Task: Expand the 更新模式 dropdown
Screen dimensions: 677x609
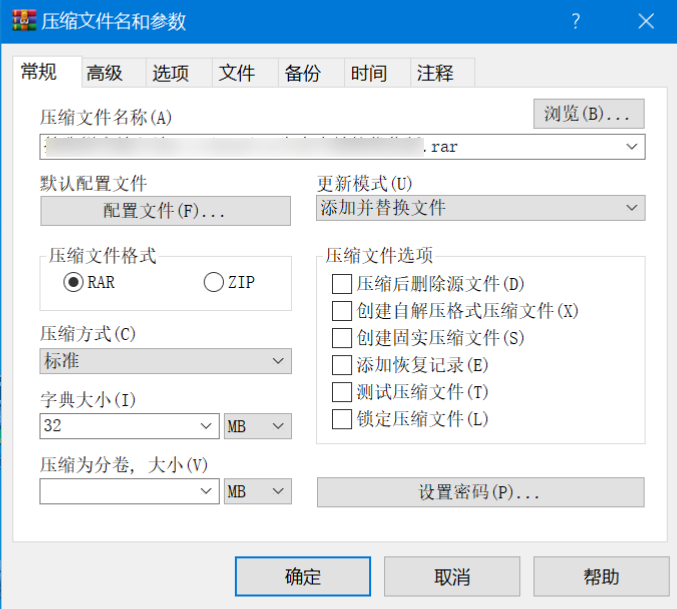Action: pyautogui.click(x=481, y=208)
